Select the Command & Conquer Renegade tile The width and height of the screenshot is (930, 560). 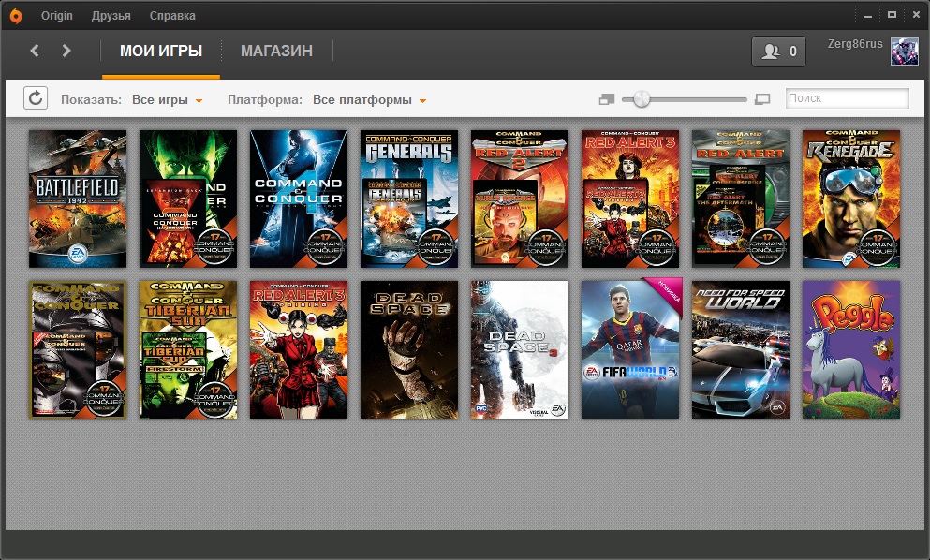pyautogui.click(x=851, y=199)
